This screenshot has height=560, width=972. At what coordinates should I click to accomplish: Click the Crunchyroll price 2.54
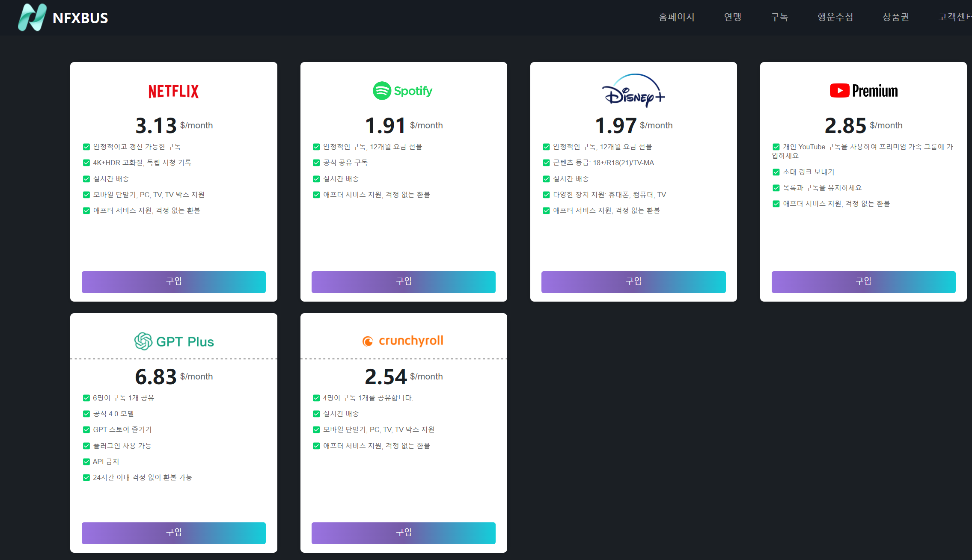(386, 377)
